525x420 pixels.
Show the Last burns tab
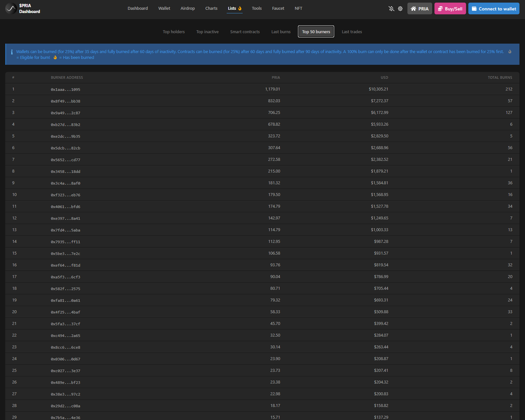coord(281,31)
